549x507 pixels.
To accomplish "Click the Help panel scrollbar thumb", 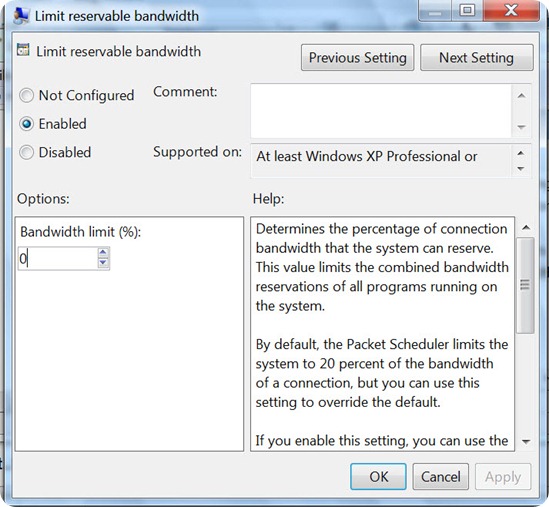I will pyautogui.click(x=525, y=285).
